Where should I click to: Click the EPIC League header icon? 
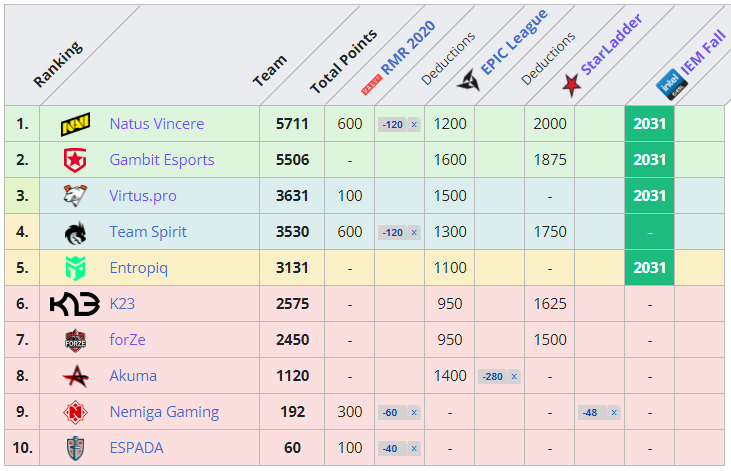tap(469, 80)
